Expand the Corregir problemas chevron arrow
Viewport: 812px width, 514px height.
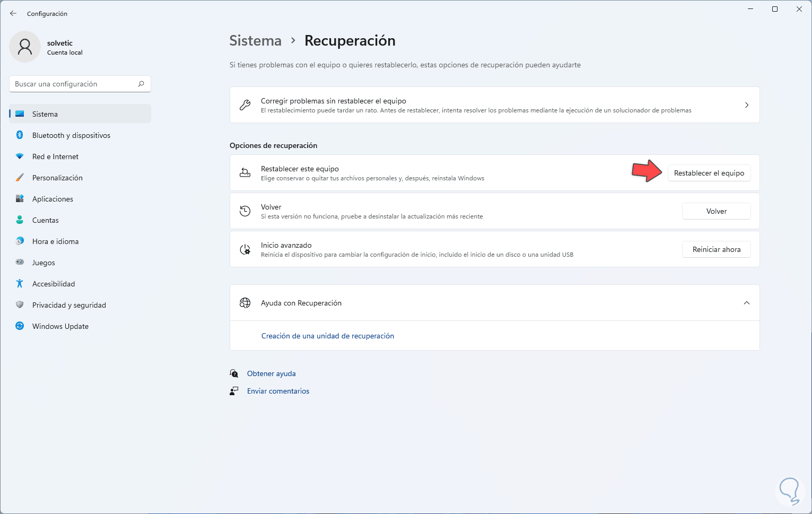[x=747, y=105]
